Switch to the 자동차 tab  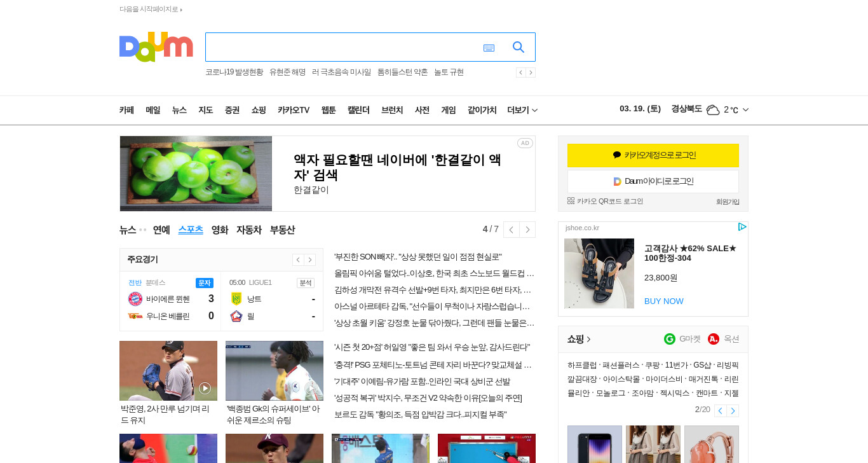click(x=249, y=230)
